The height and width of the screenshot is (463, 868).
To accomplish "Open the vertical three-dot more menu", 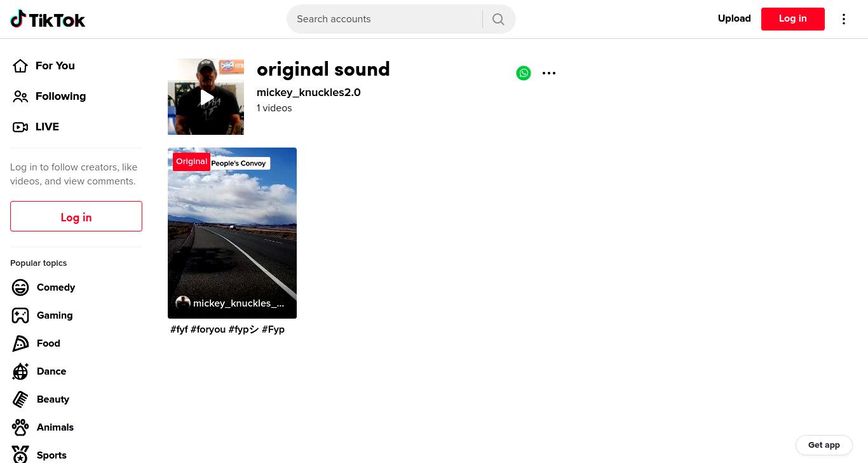I will coord(844,19).
